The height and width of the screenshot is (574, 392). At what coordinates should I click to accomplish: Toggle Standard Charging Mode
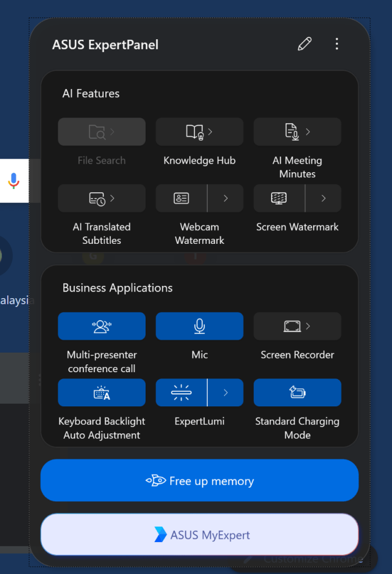click(x=297, y=392)
